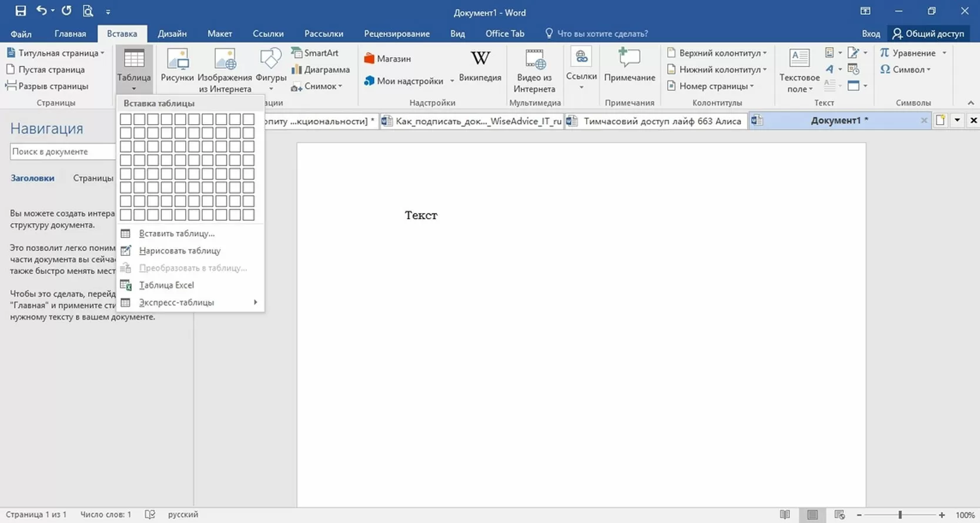Screen dimensions: 980x523
Task: Open the Дизайн ribbon tab
Action: click(x=172, y=34)
